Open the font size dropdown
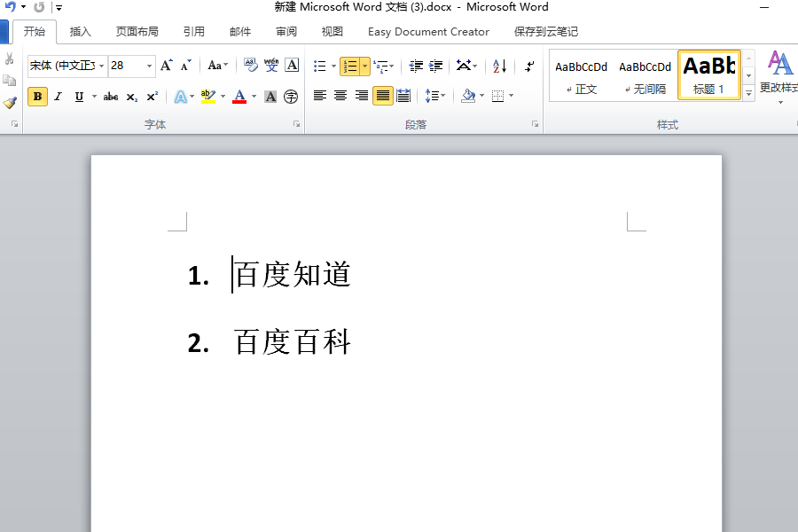Image resolution: width=798 pixels, height=532 pixels. click(149, 66)
